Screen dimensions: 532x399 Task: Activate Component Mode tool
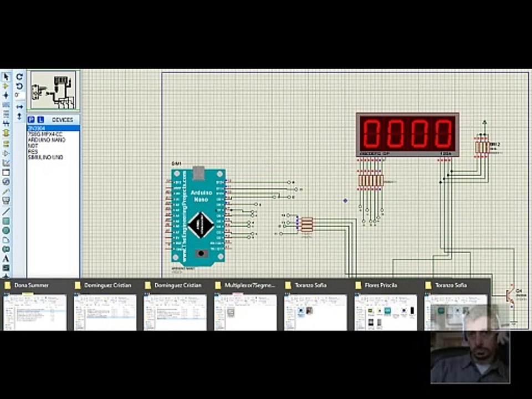(6, 86)
